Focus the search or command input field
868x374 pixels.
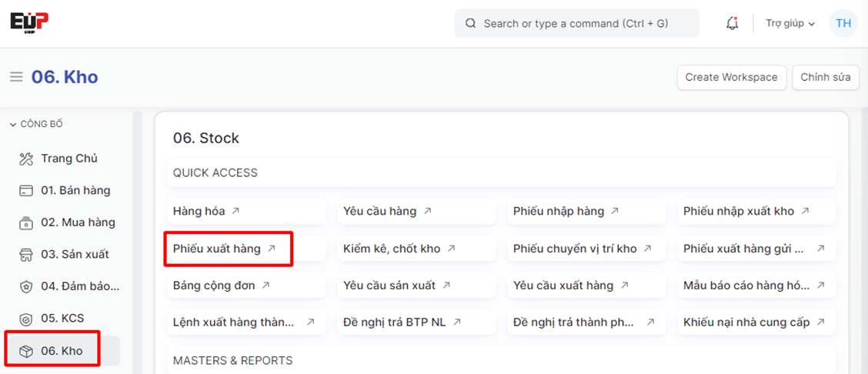(576, 24)
